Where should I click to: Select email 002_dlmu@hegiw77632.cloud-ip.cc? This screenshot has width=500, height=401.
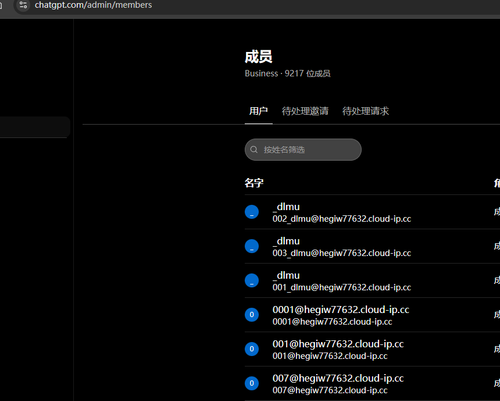point(342,219)
